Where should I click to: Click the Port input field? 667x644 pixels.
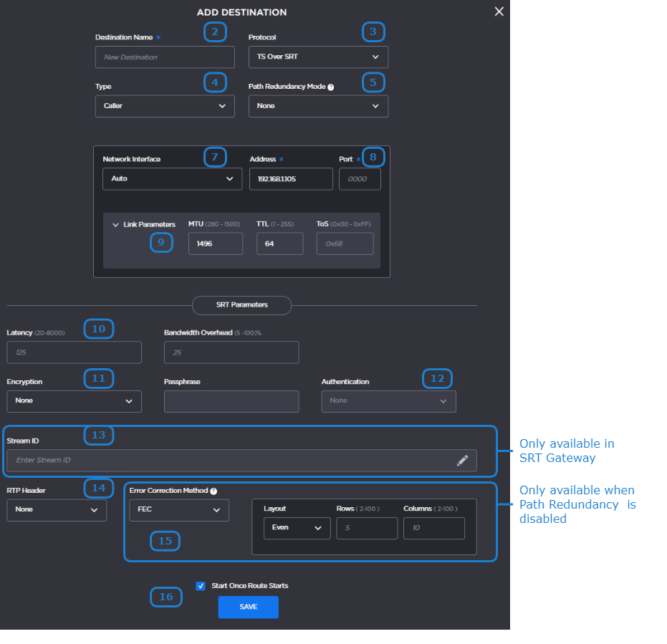point(359,179)
